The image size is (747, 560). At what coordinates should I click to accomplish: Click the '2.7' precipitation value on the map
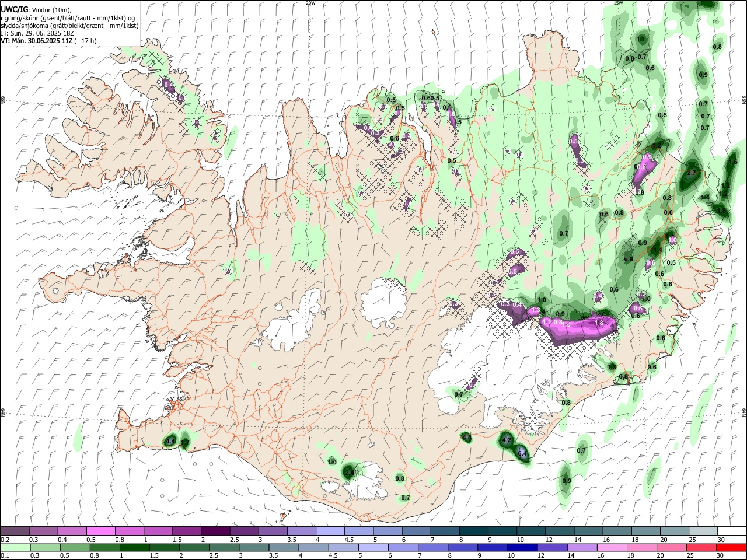tap(693, 173)
